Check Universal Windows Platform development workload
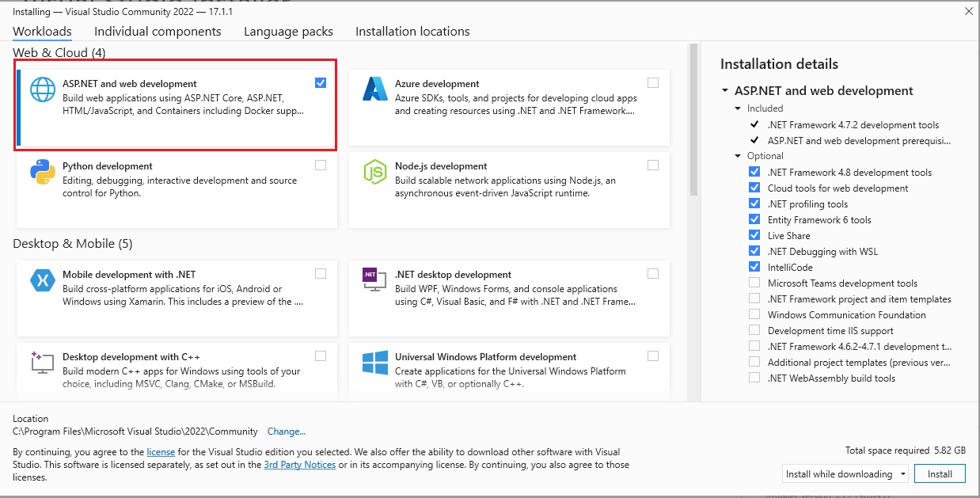 [653, 355]
